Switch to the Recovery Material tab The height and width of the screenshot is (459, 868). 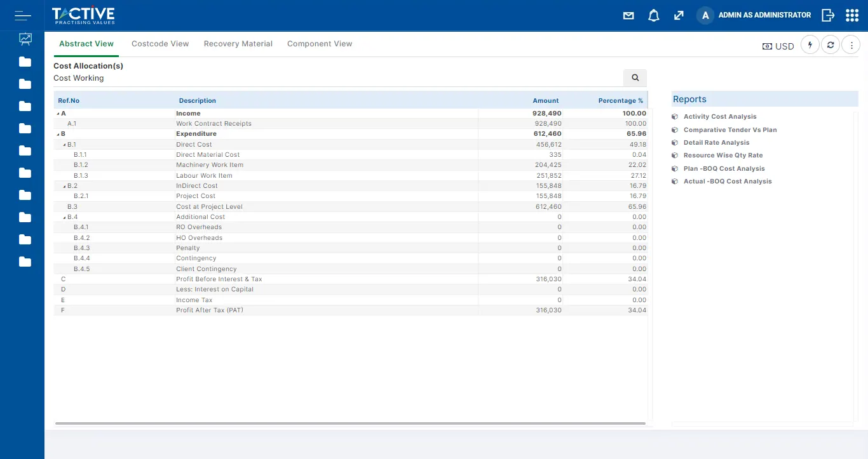tap(238, 44)
